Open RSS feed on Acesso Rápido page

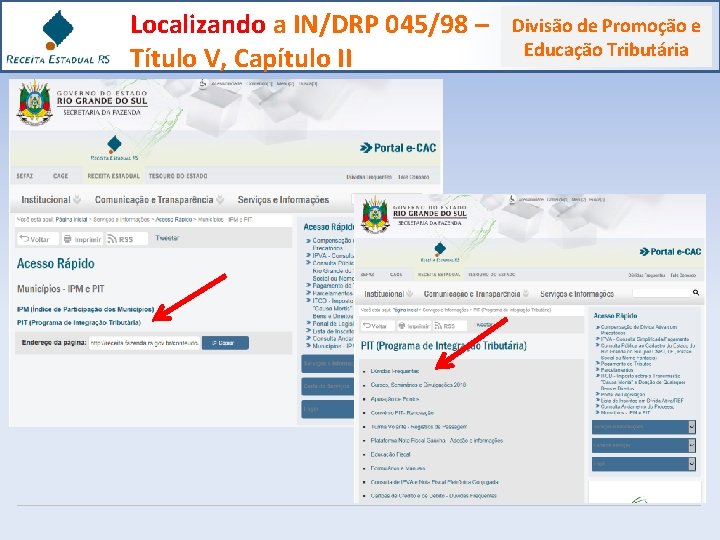[127, 239]
